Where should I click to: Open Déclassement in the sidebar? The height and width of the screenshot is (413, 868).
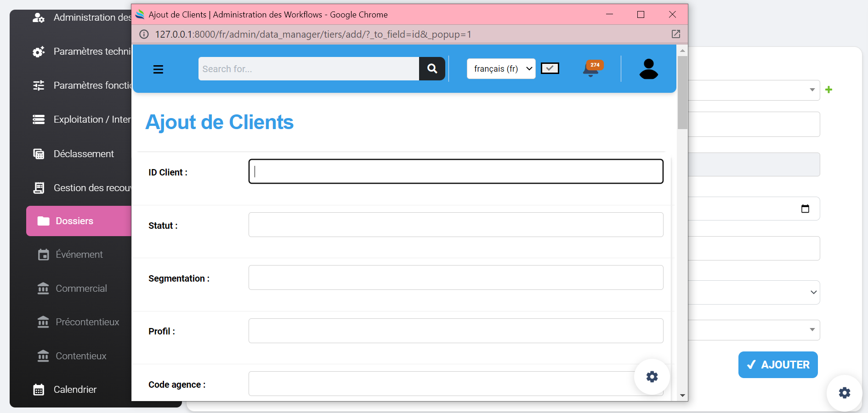pos(84,154)
